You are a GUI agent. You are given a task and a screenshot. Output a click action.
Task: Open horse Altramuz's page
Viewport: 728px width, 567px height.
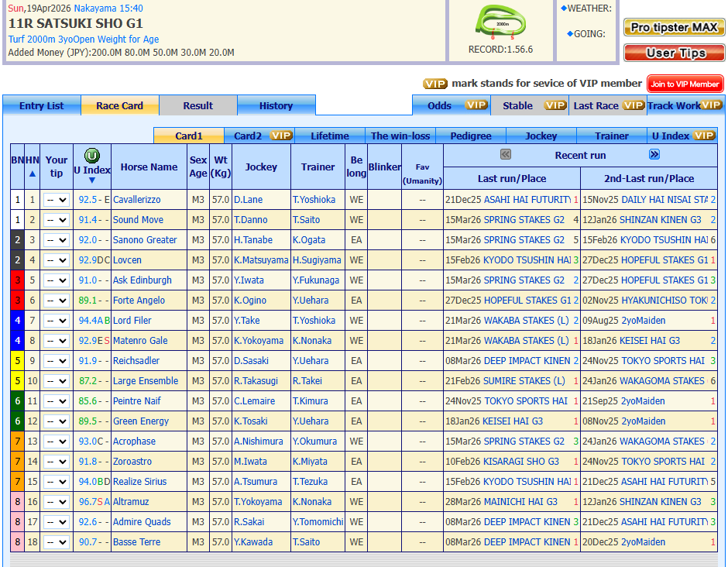click(x=131, y=501)
